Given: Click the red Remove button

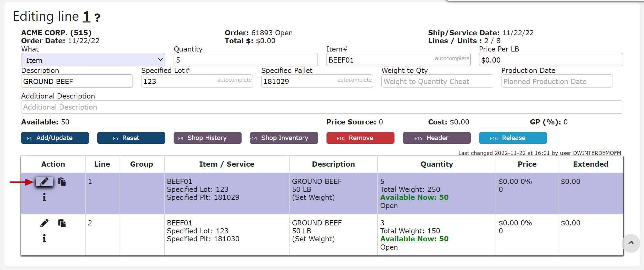Looking at the screenshot, I should [360, 138].
